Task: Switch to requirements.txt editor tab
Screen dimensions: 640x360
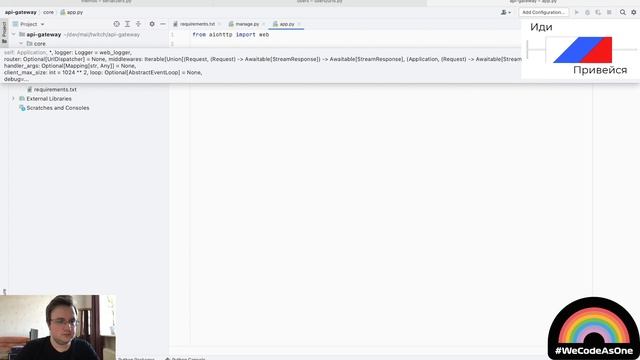Action: [197, 24]
